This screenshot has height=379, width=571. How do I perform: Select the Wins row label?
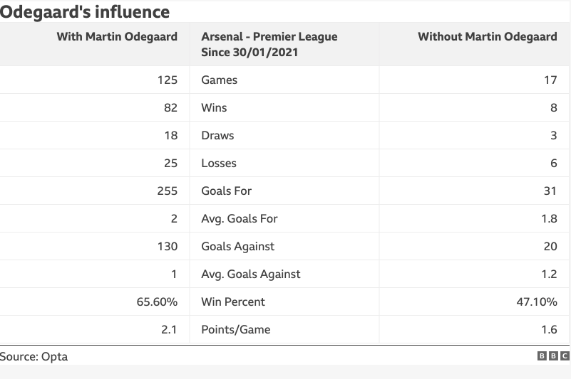(214, 108)
